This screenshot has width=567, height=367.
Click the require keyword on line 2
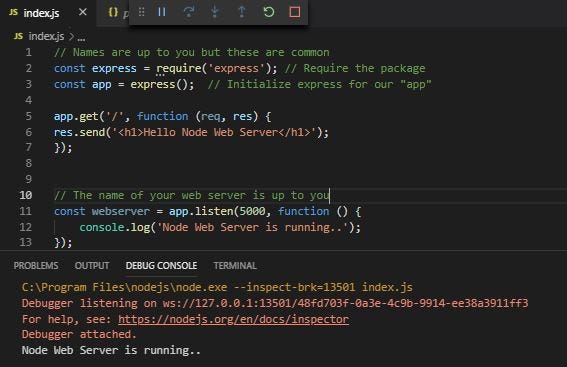click(x=179, y=68)
